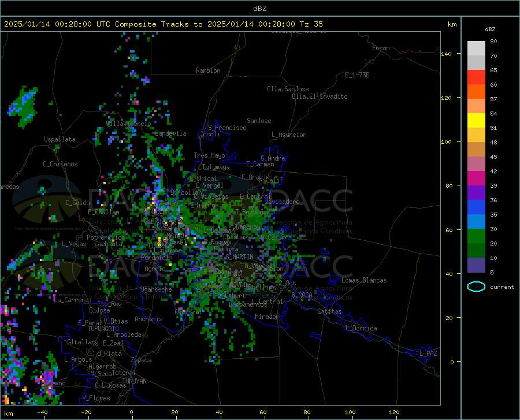Image resolution: width=520 pixels, height=420 pixels.
Task: Click the 'Capdevila' map label
Action: click(170, 133)
